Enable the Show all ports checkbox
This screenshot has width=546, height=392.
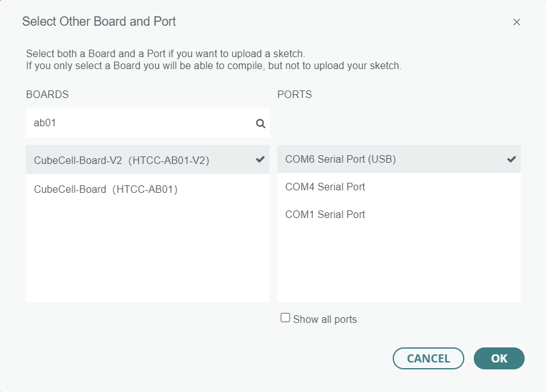click(x=285, y=318)
